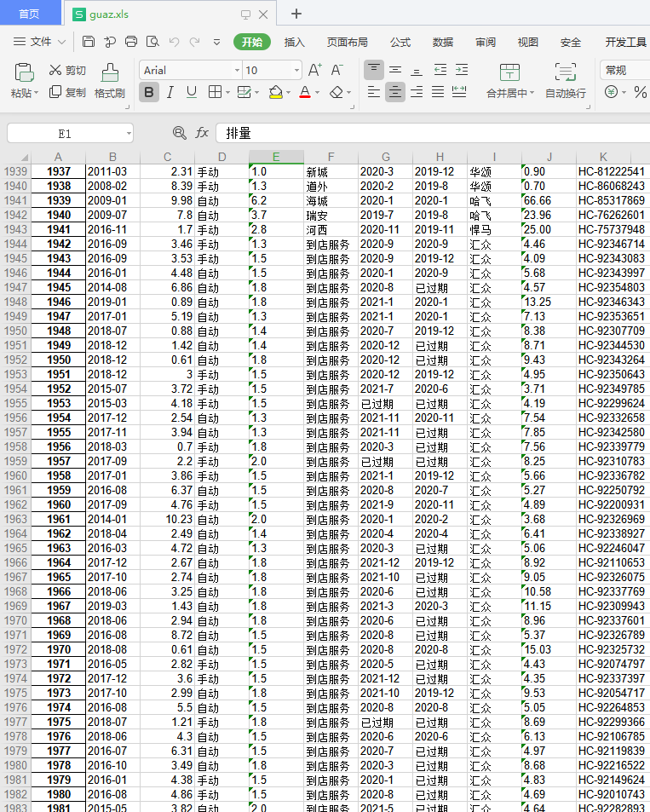
Task: Switch to the 页面布局 Page Layout tab
Action: tap(347, 42)
